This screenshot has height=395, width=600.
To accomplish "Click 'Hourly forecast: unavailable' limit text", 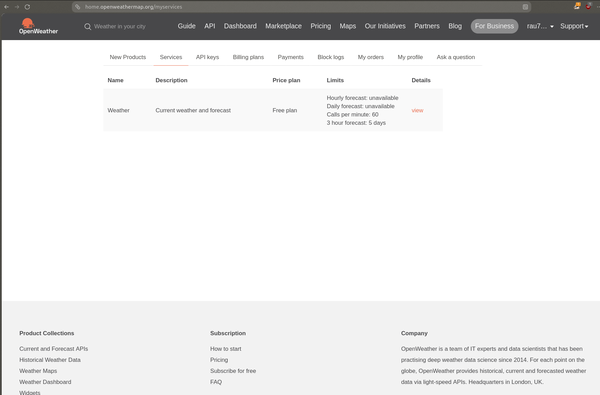I will pos(362,98).
